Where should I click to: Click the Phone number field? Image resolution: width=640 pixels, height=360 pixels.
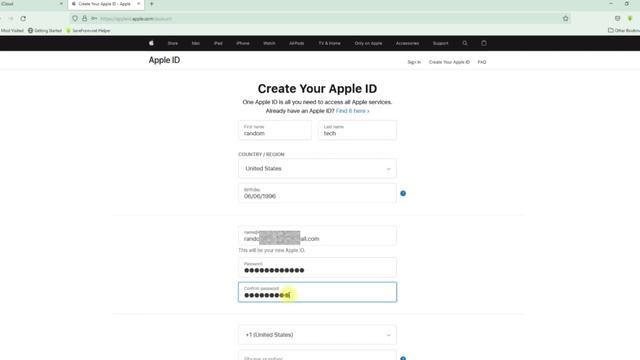(x=317, y=355)
